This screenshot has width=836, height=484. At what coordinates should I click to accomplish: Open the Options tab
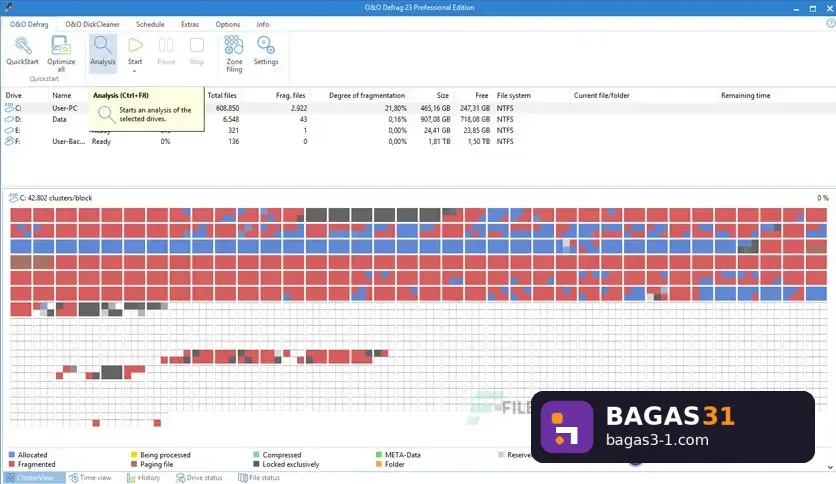(x=228, y=24)
